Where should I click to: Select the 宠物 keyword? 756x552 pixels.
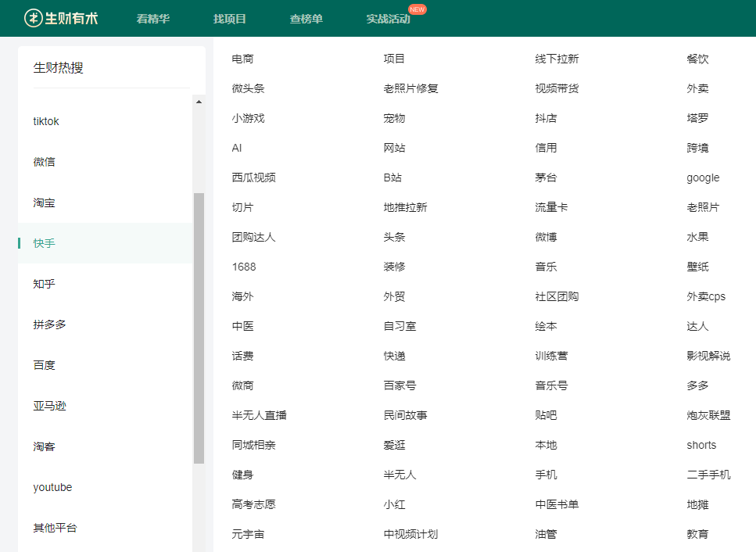point(394,118)
